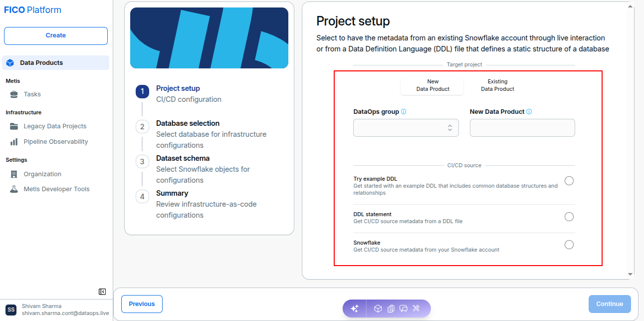Select the Try example DDL radio button
644x321 pixels.
tap(569, 181)
